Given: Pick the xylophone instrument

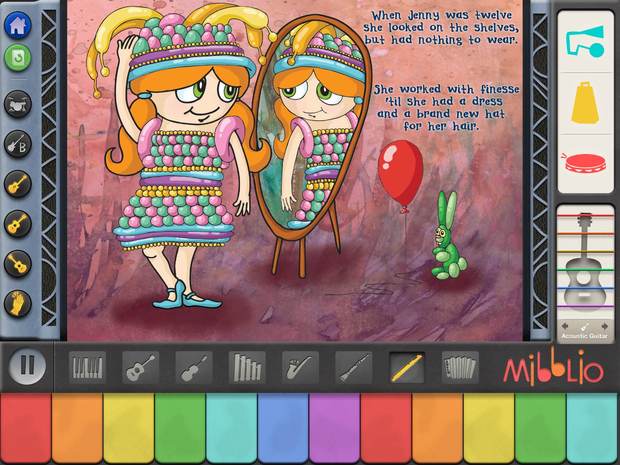Looking at the screenshot, I should pos(246,367).
